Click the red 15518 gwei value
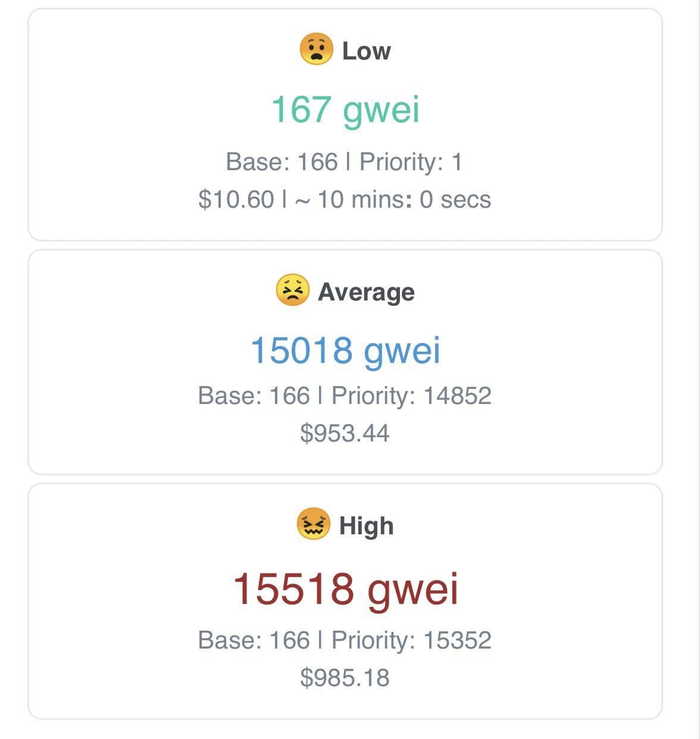This screenshot has width=700, height=739. point(345,589)
